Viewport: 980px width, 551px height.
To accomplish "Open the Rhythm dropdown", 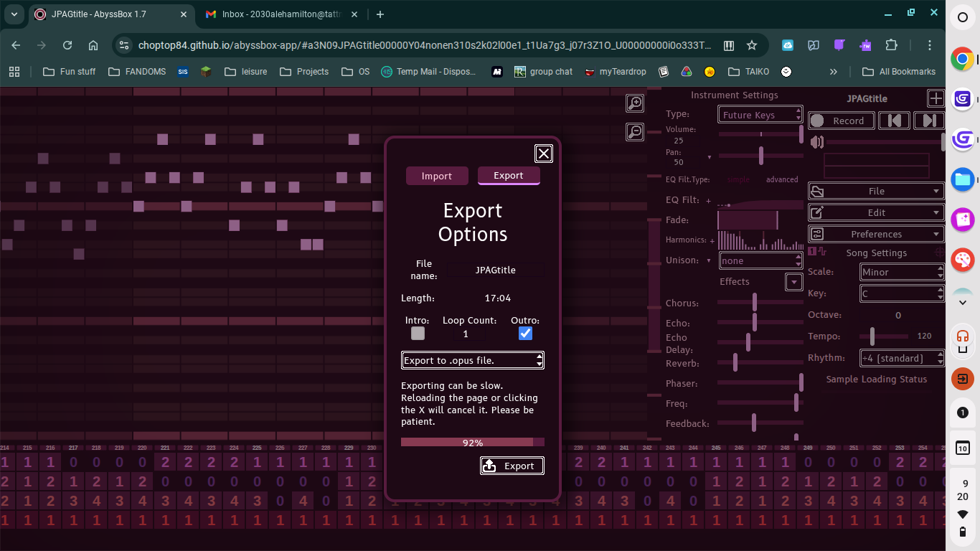I will pyautogui.click(x=902, y=358).
